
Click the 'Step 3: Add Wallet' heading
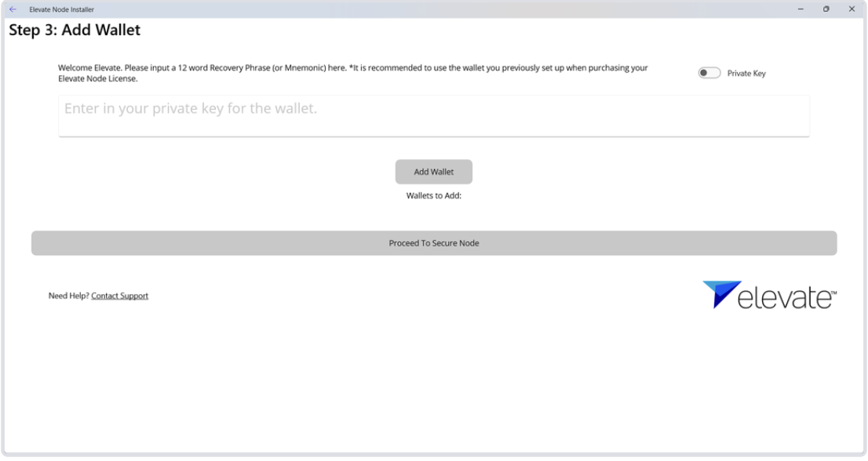[75, 30]
